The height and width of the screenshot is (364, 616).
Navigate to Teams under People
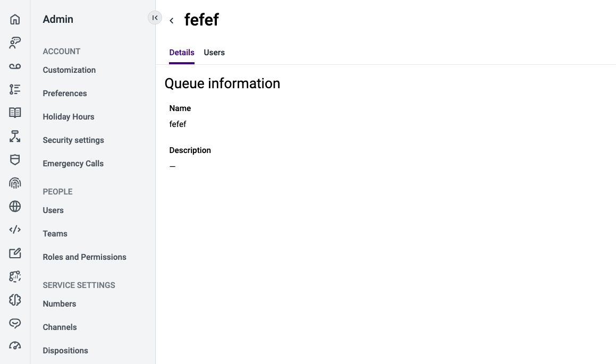(x=55, y=234)
